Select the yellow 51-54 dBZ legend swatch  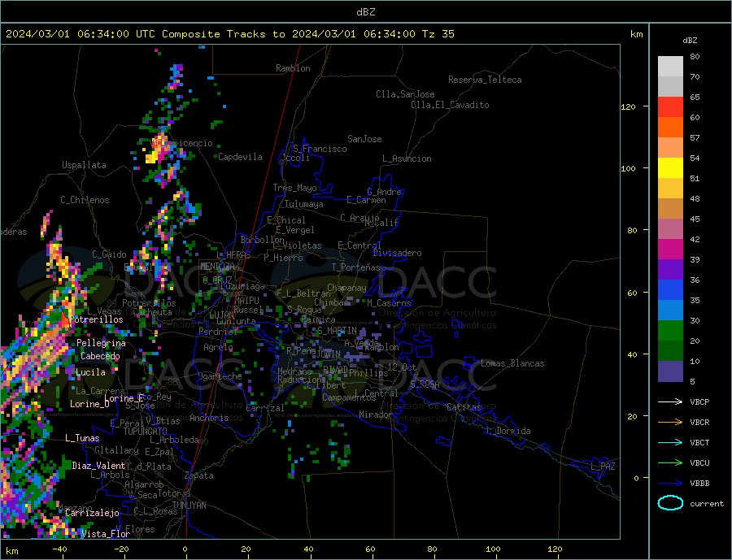[670, 168]
